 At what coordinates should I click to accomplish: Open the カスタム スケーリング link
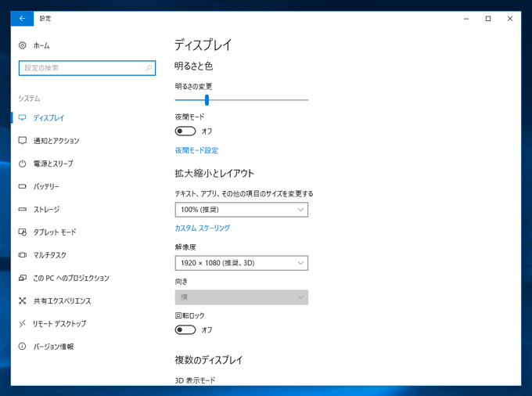pyautogui.click(x=202, y=228)
